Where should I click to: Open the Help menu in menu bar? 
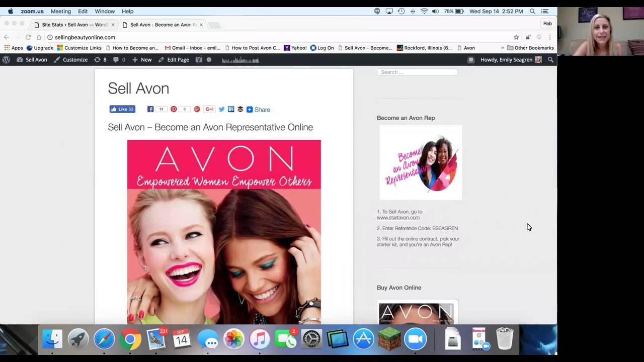tap(128, 11)
